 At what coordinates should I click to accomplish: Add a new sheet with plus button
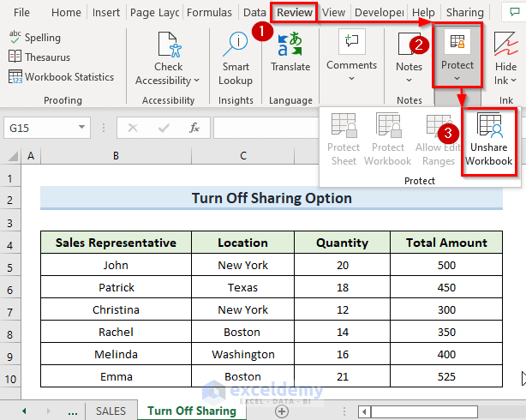(281, 411)
